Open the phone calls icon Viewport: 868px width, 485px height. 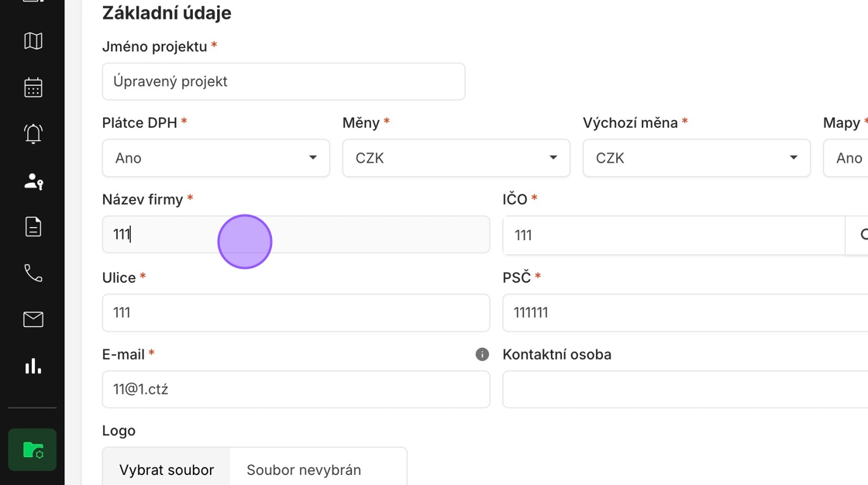33,273
